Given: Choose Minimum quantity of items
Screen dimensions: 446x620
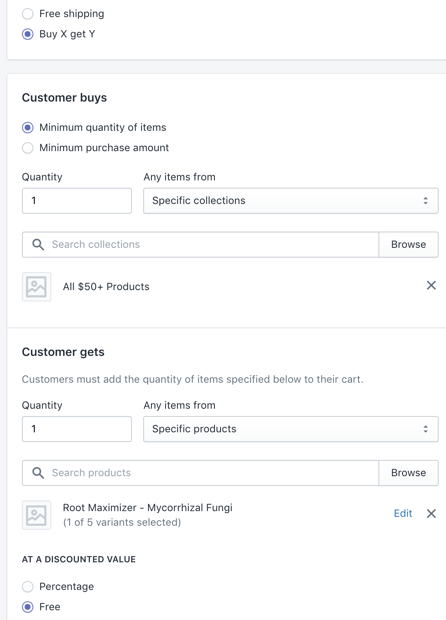Looking at the screenshot, I should pyautogui.click(x=28, y=127).
